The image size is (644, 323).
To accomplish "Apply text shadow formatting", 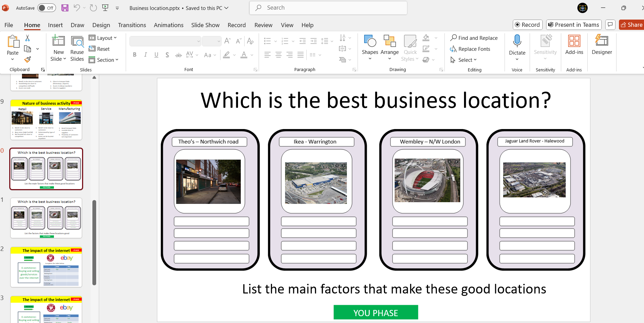I will (x=167, y=55).
